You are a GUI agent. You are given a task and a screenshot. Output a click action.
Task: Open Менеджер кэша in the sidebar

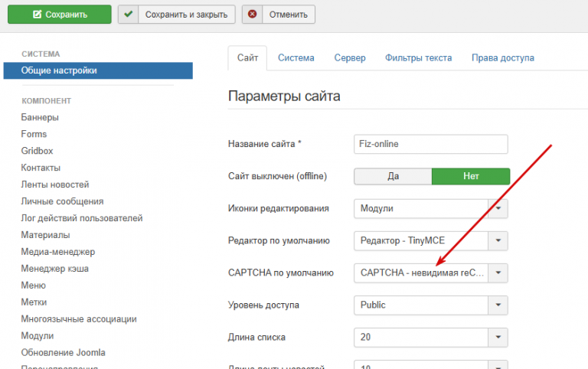pyautogui.click(x=55, y=269)
